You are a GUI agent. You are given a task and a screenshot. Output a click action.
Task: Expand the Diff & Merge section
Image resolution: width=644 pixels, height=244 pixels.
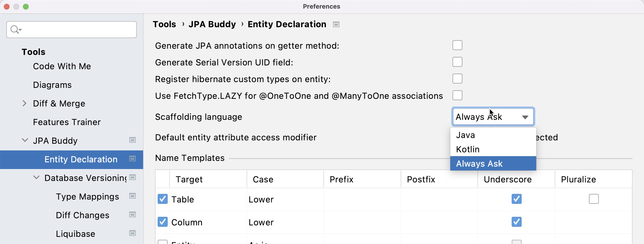click(x=24, y=103)
